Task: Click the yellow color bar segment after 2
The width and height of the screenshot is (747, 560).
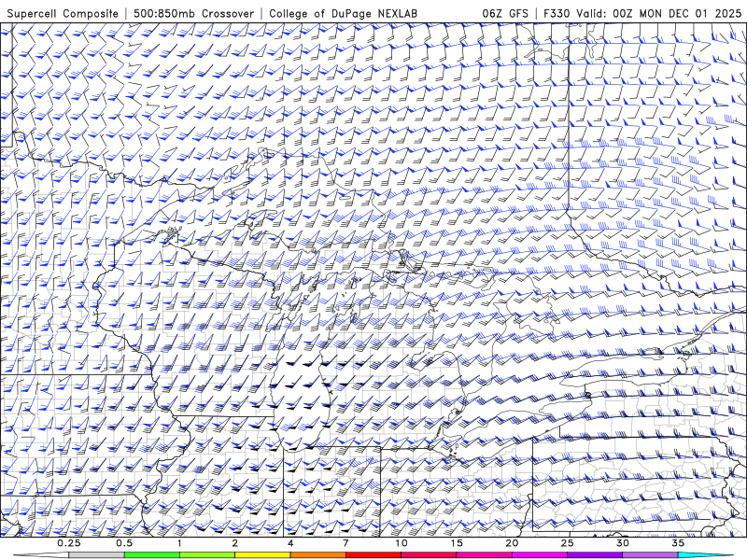Action: coord(262,555)
